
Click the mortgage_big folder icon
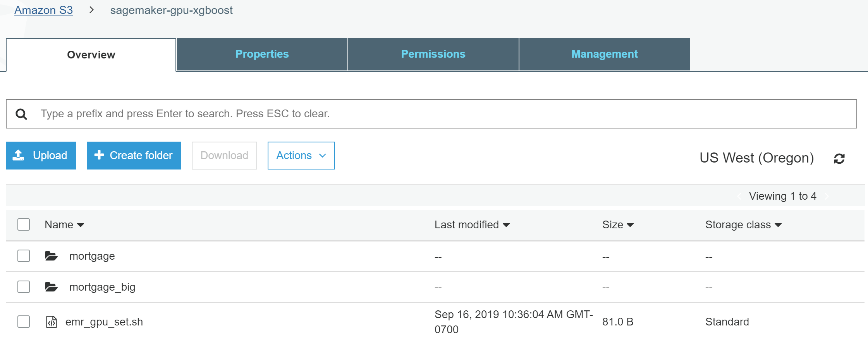pyautogui.click(x=51, y=287)
